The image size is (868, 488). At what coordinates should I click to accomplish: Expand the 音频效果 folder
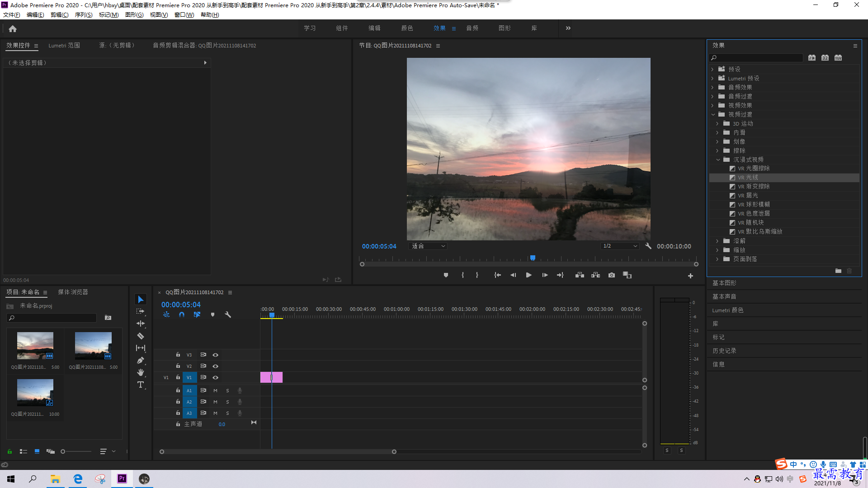pos(712,87)
